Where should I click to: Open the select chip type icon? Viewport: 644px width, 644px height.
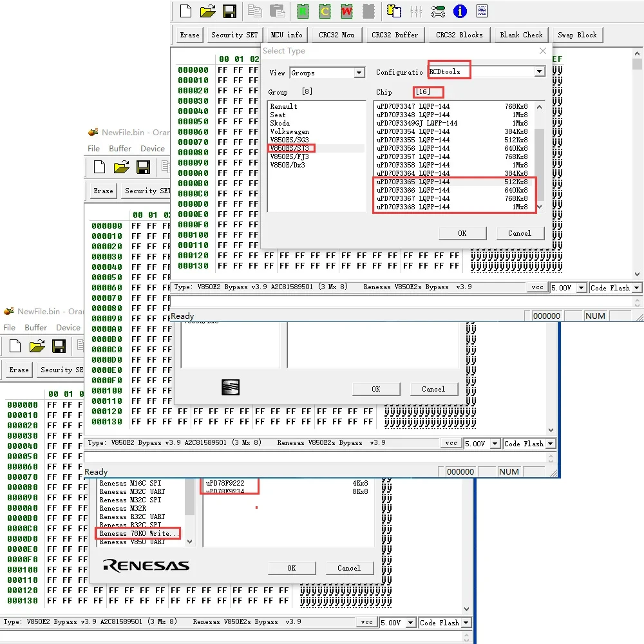(394, 11)
